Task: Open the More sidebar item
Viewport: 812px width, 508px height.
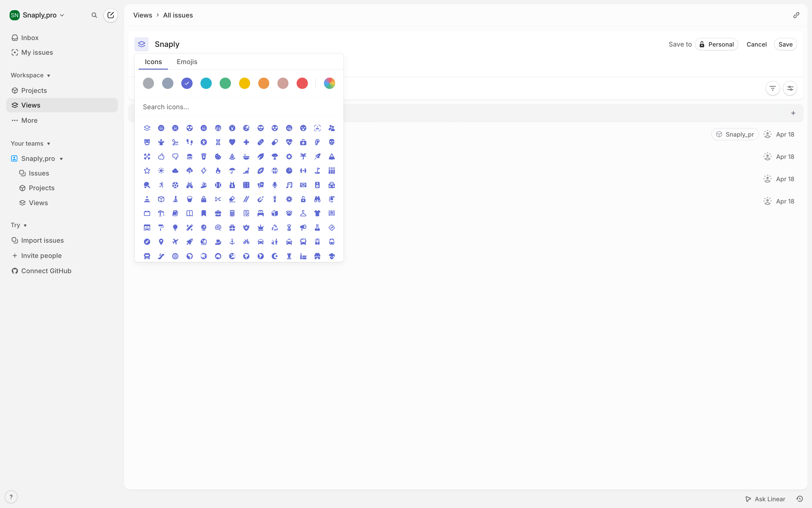Action: coord(62,120)
